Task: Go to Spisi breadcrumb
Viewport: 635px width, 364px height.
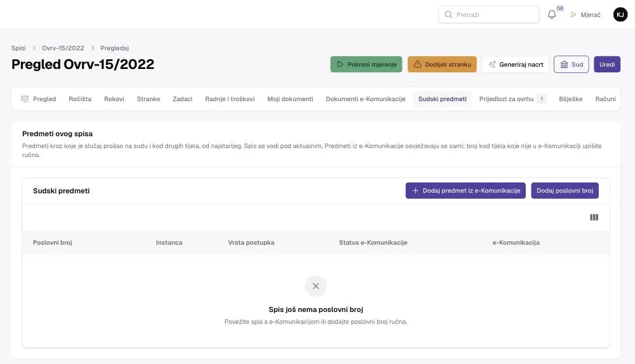Action: point(19,48)
